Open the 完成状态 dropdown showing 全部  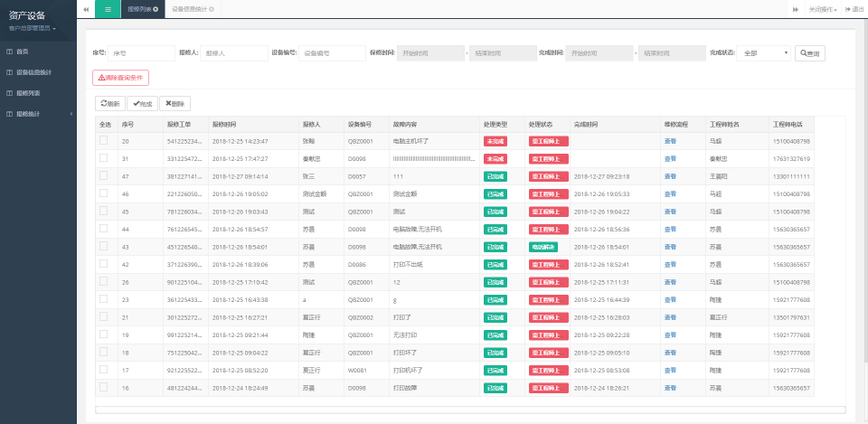click(x=764, y=53)
